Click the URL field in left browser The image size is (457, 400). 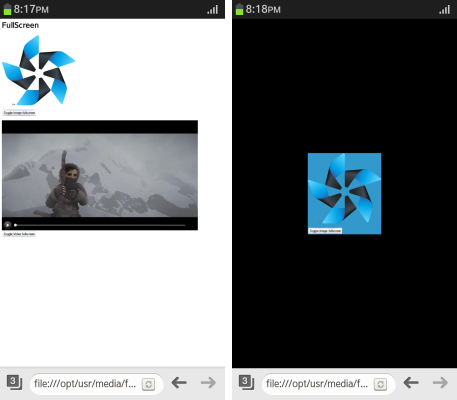tap(97, 384)
